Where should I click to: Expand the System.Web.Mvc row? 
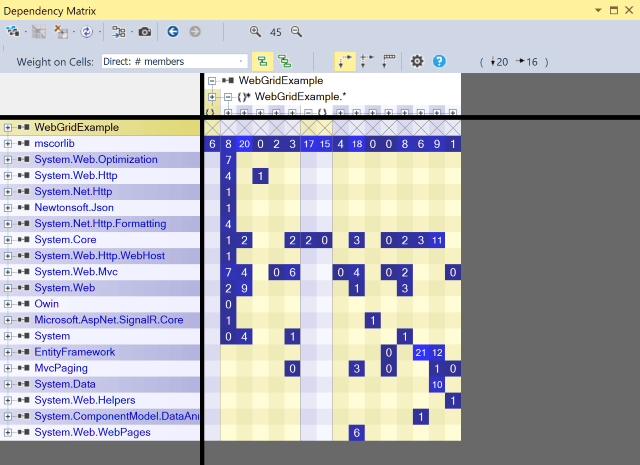[x=7, y=272]
